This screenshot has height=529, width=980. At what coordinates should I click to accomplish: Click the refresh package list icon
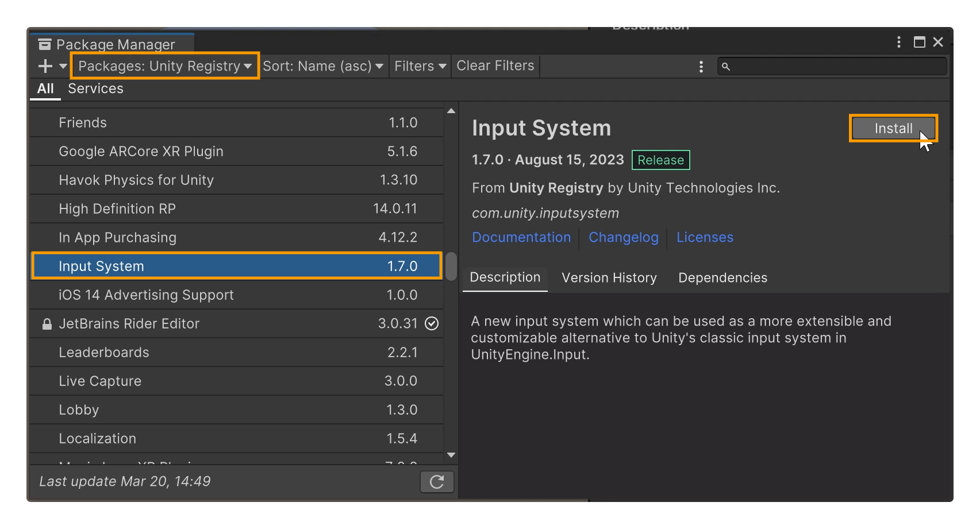pos(437,482)
